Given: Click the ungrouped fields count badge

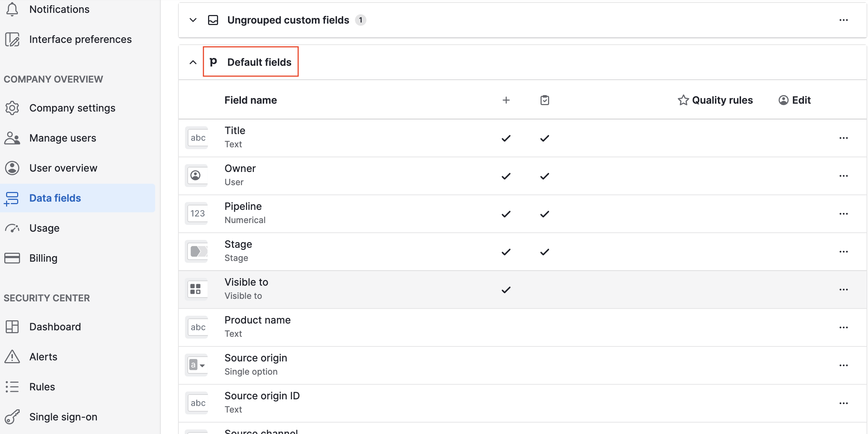Looking at the screenshot, I should pyautogui.click(x=360, y=20).
